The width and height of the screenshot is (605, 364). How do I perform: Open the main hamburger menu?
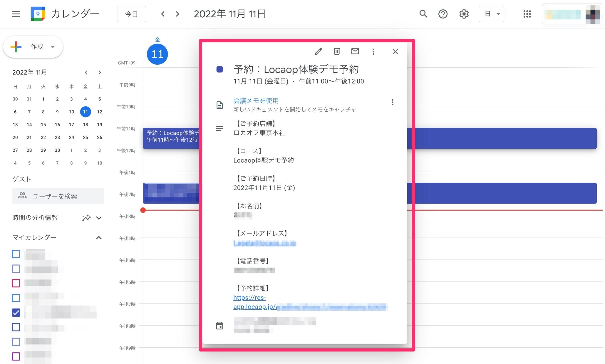[x=16, y=14]
